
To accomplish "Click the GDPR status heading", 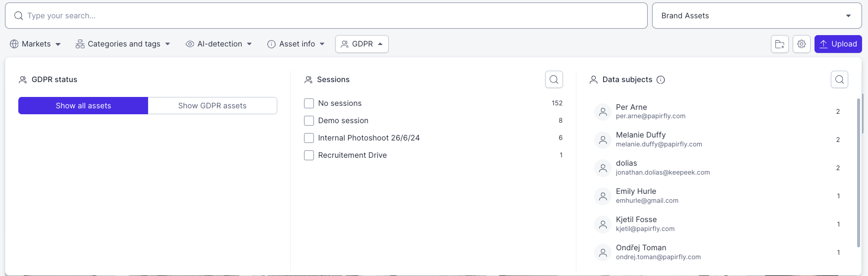I will tap(54, 80).
